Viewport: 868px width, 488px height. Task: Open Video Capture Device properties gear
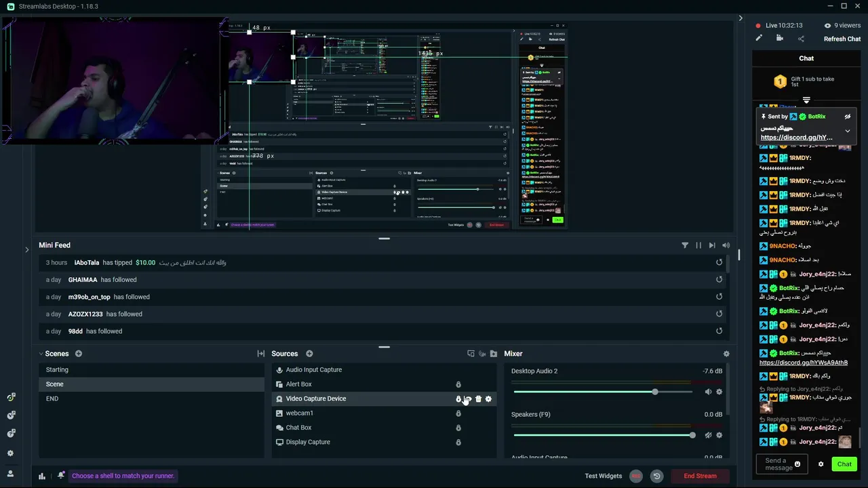(x=488, y=399)
